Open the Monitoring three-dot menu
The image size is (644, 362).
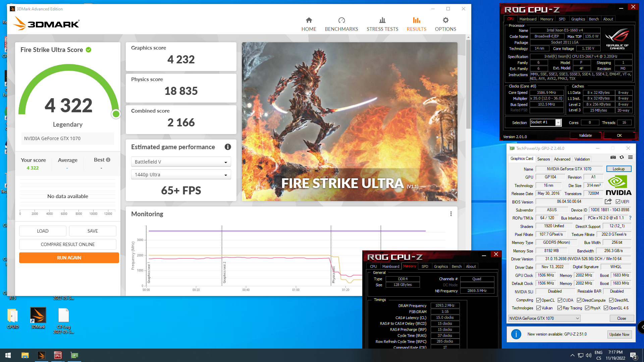click(451, 214)
